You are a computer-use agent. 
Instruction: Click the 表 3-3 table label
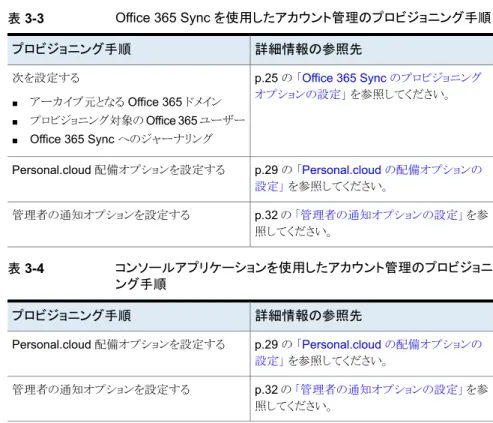click(26, 19)
